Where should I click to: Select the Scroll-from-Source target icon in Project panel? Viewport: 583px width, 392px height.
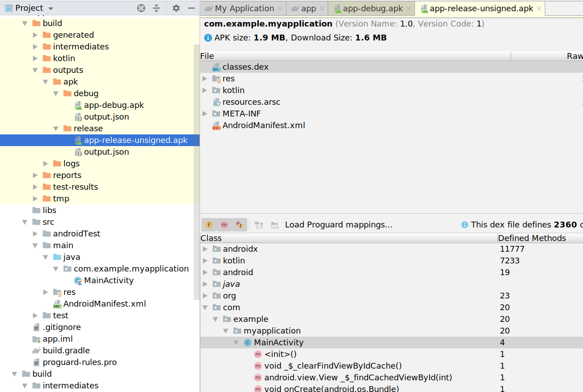(x=141, y=8)
